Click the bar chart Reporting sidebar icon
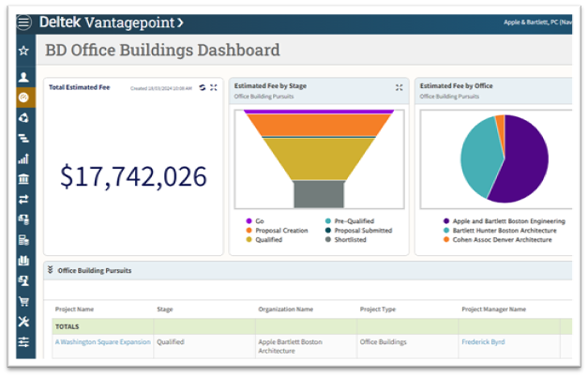The width and height of the screenshot is (588, 377). tap(23, 158)
